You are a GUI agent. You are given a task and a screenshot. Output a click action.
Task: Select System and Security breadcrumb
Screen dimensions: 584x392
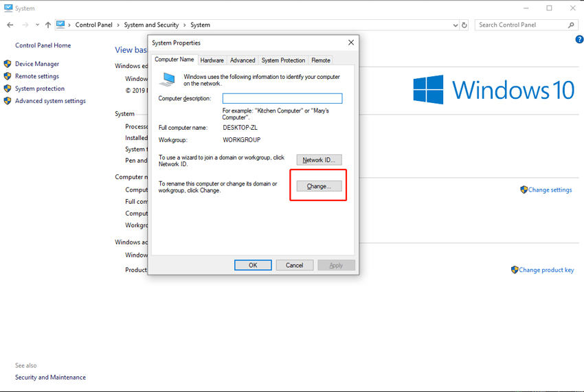pyautogui.click(x=151, y=25)
